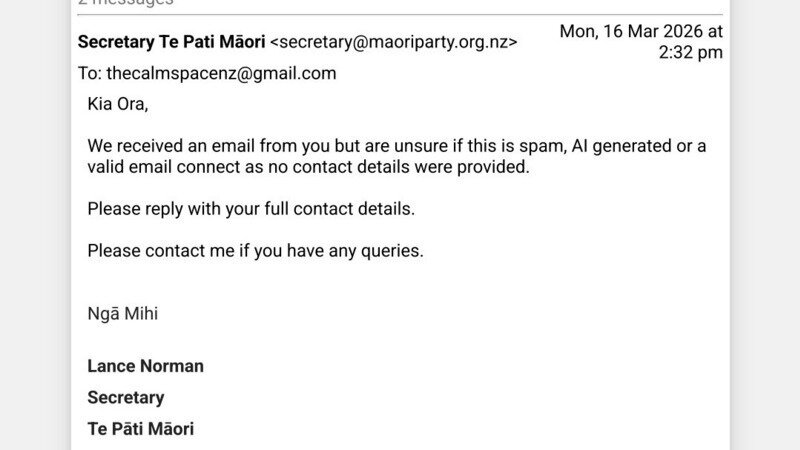Click the sender email secretary@maoriparty.org.nz

(394, 43)
